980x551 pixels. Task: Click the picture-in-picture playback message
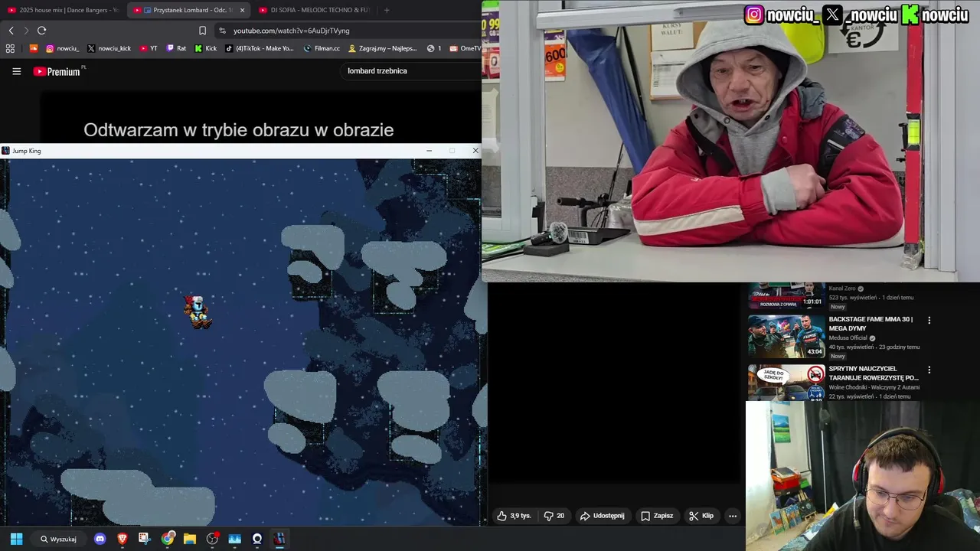239,130
